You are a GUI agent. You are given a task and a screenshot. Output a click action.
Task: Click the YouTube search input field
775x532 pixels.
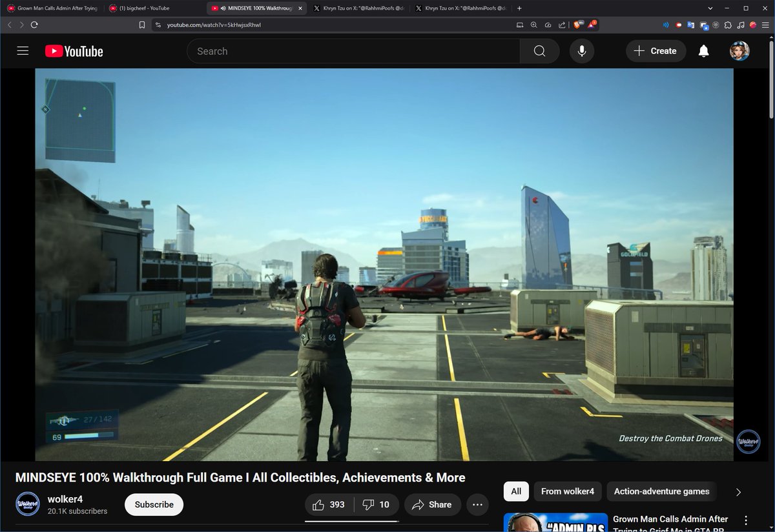point(353,51)
